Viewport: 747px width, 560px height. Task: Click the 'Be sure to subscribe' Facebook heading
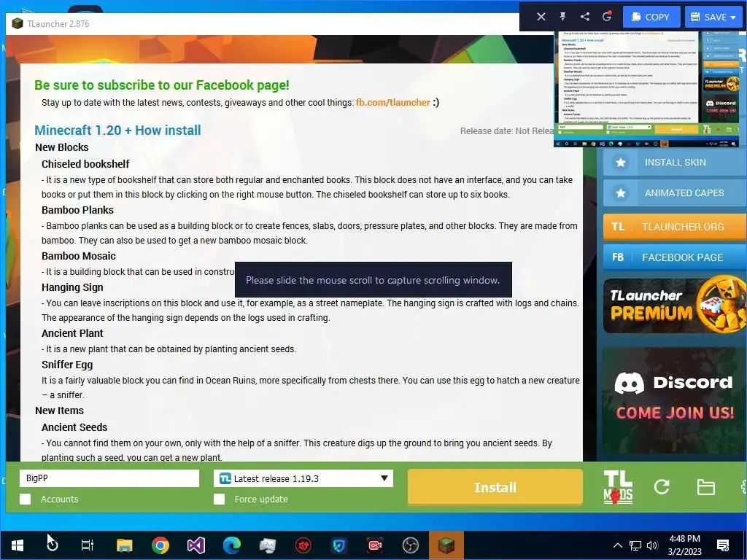tap(161, 85)
